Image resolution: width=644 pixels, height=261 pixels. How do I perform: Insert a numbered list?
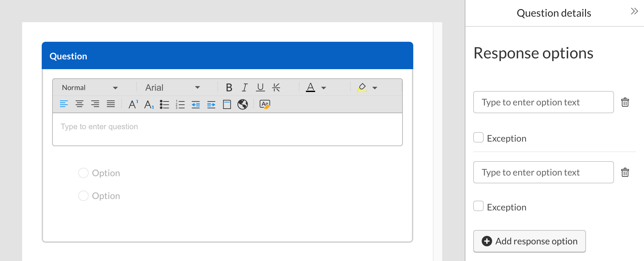180,104
